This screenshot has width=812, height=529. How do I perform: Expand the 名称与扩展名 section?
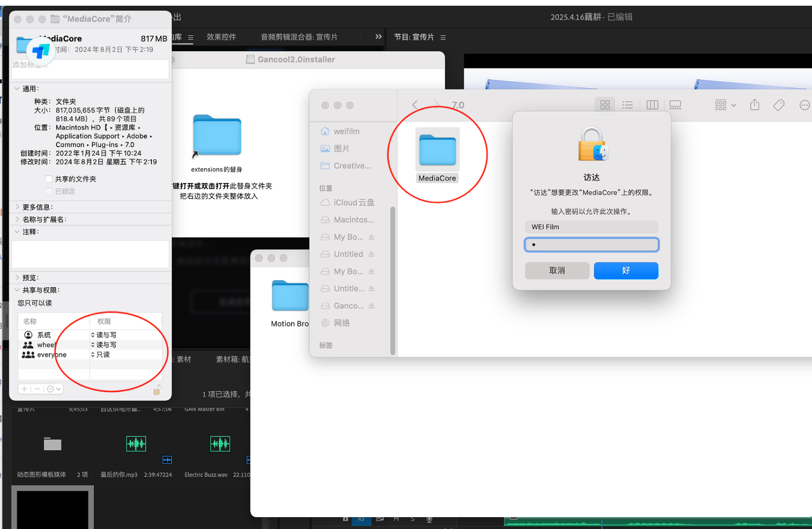pyautogui.click(x=17, y=219)
